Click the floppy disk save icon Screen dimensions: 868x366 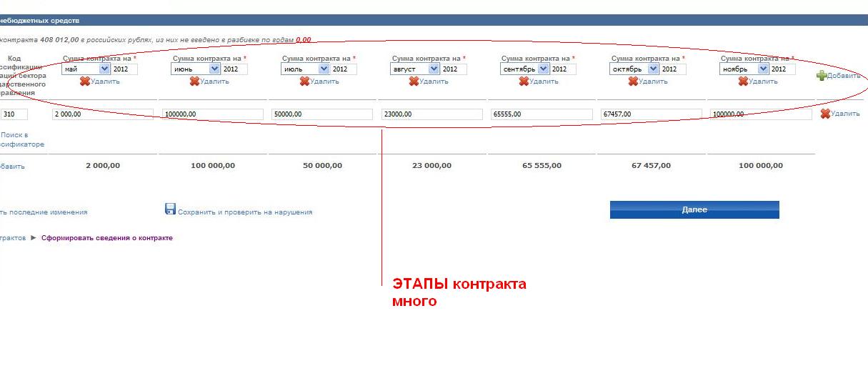click(170, 209)
